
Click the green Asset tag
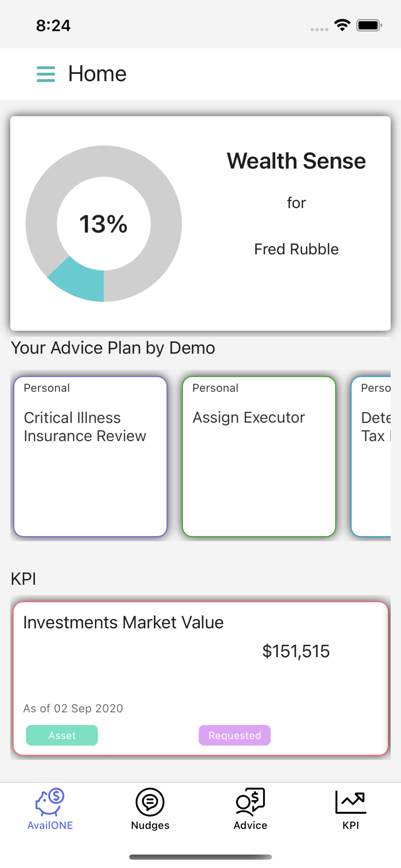tap(62, 735)
